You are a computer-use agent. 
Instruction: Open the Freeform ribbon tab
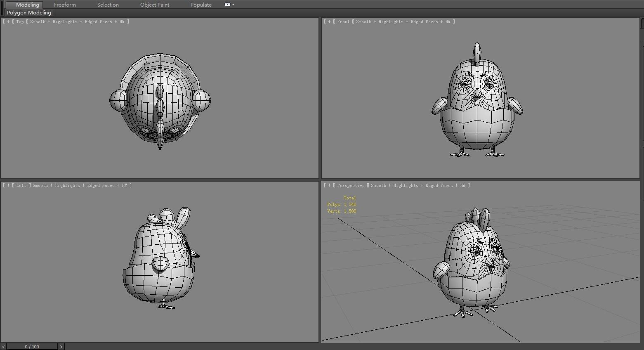click(65, 5)
